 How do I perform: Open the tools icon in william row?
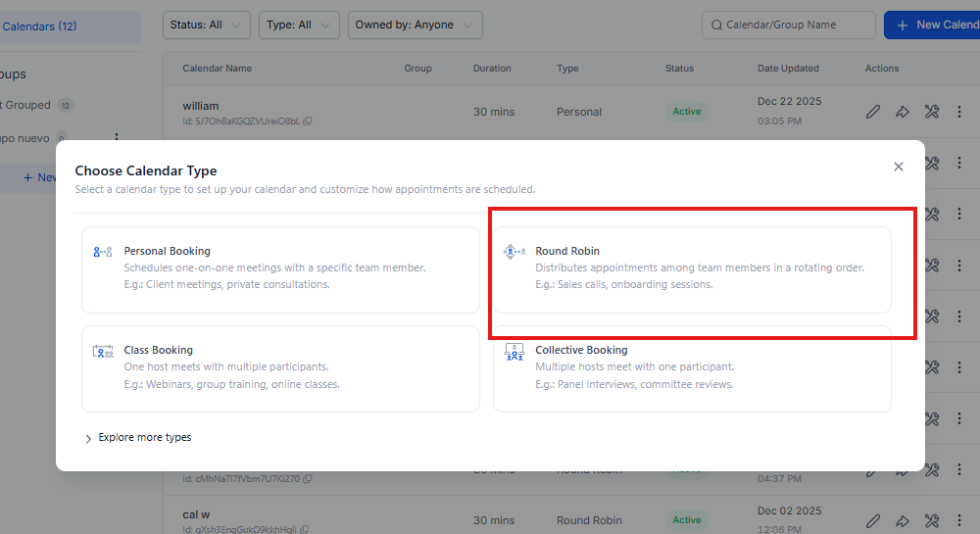(932, 112)
